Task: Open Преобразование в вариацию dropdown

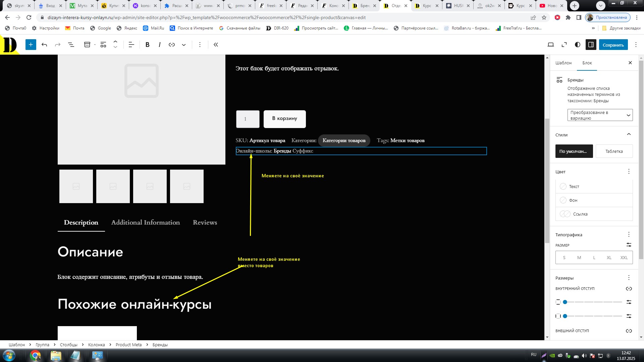Action: [x=600, y=115]
